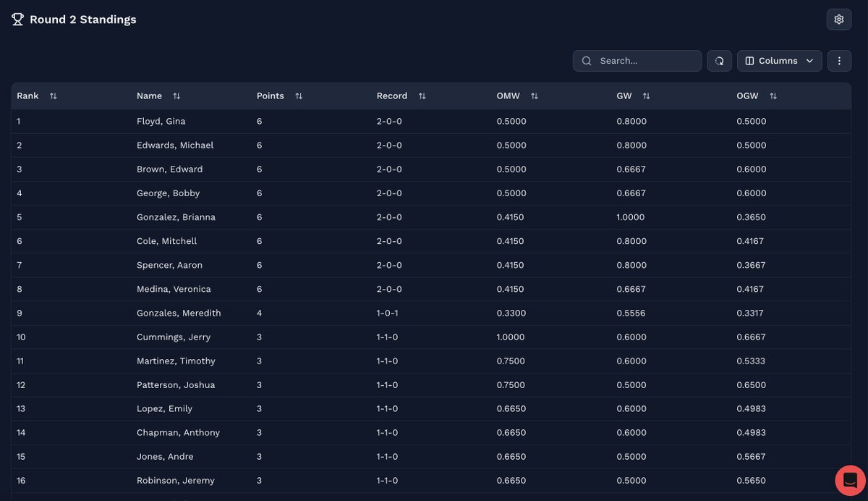868x501 pixels.
Task: Click the sort arrows next to OMW
Action: point(535,96)
